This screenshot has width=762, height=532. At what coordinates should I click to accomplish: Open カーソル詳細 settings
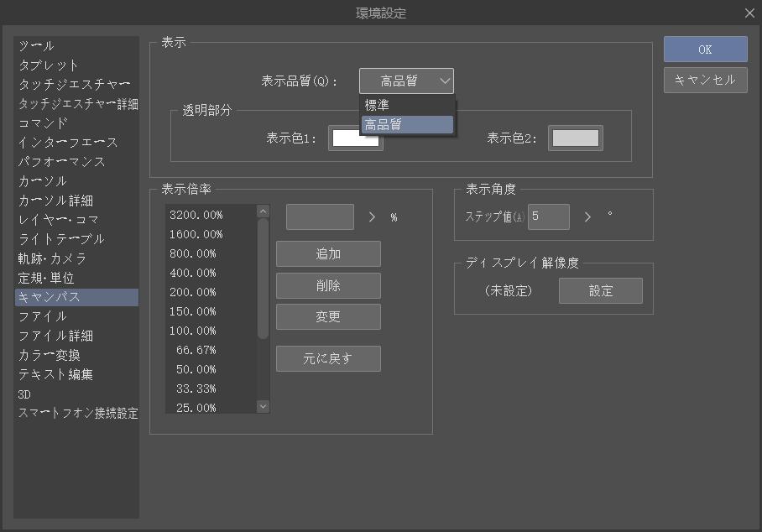pyautogui.click(x=76, y=201)
